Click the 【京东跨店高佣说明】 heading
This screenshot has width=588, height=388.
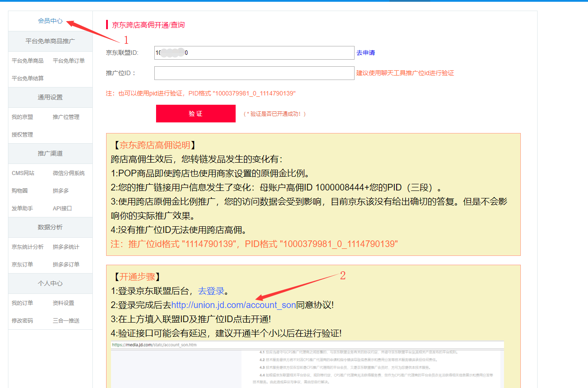click(x=154, y=145)
